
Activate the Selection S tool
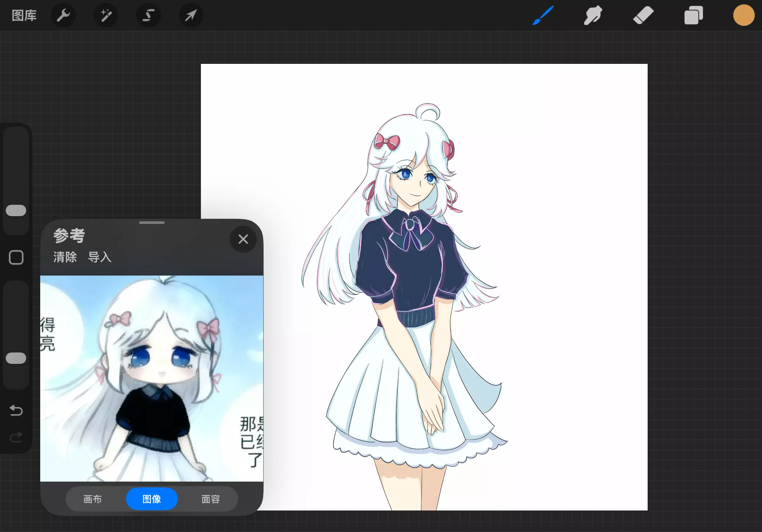(x=148, y=15)
